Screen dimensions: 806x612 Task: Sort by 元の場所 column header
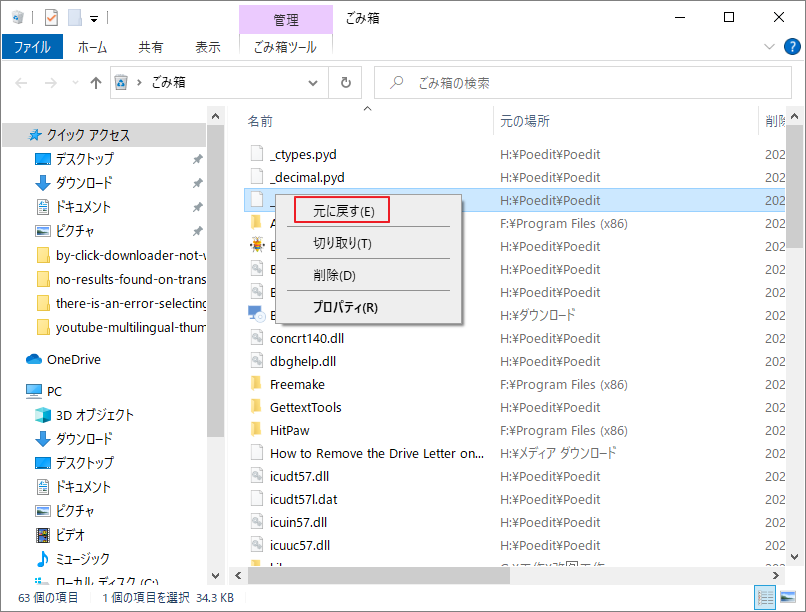(x=525, y=121)
